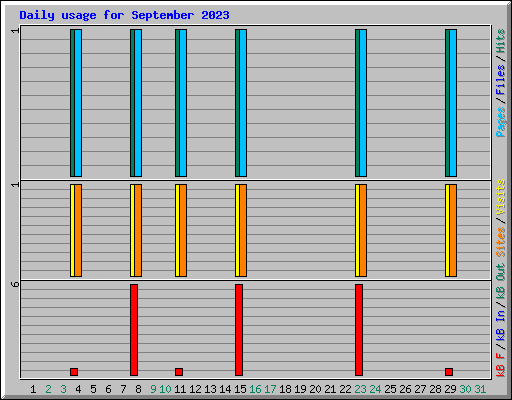Click the 'Files' legend label
The image size is (512, 400).
501,80
